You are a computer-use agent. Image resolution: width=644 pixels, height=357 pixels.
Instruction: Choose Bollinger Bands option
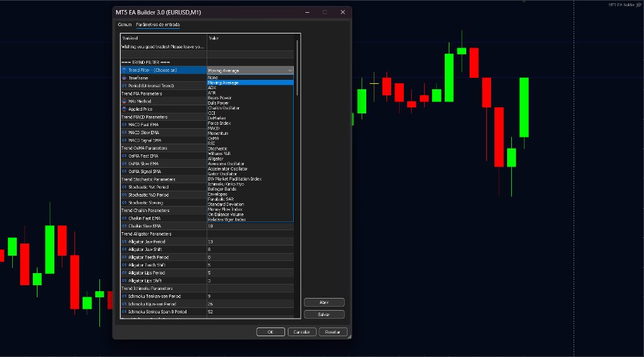coord(250,189)
